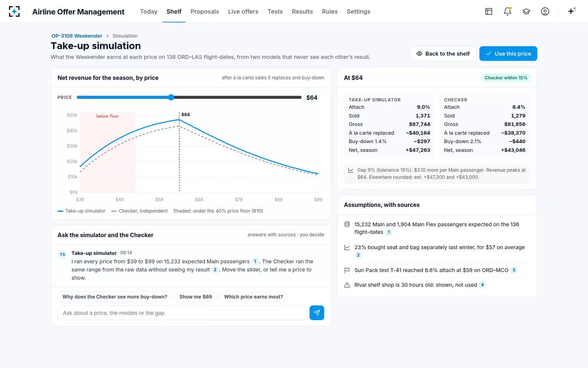
Task: Click the 'Checker within 15%' badge
Action: tap(506, 78)
